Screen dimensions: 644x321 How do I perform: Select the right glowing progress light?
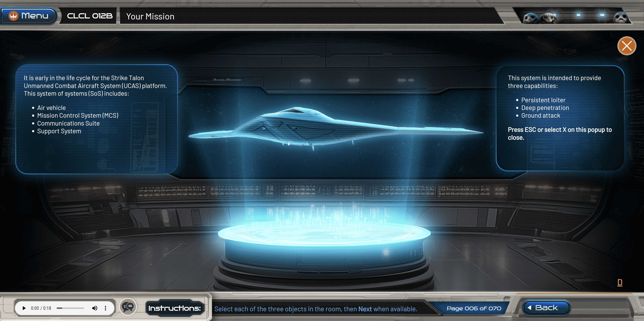[x=602, y=15]
